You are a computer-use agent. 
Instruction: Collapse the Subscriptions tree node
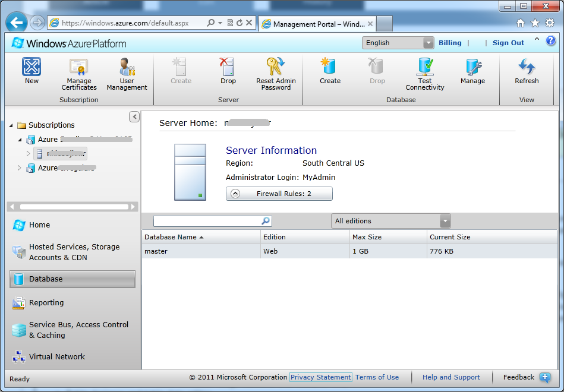point(11,125)
